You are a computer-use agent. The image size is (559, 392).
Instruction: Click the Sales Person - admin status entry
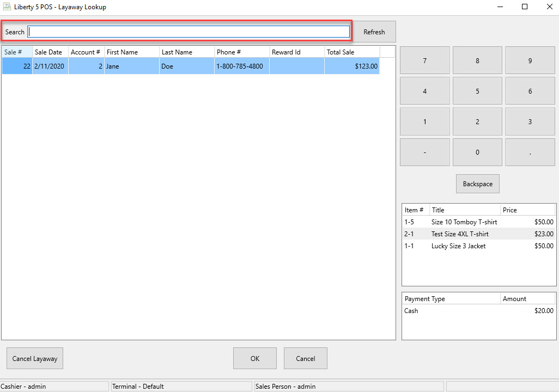coord(349,387)
